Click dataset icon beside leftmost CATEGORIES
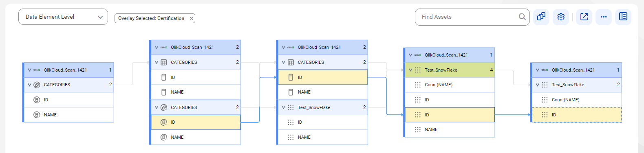This screenshot has width=644, height=153. pos(37,85)
